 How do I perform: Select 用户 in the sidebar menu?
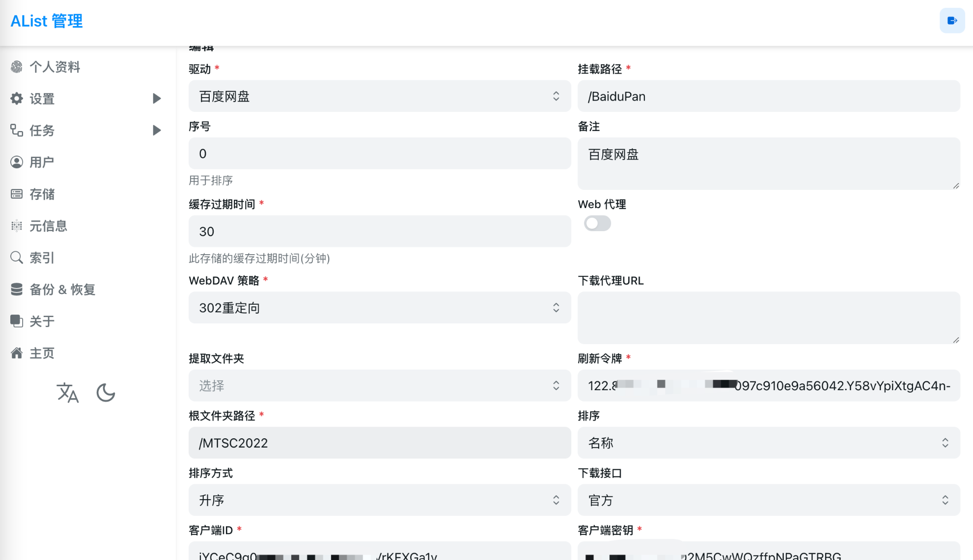coord(41,162)
